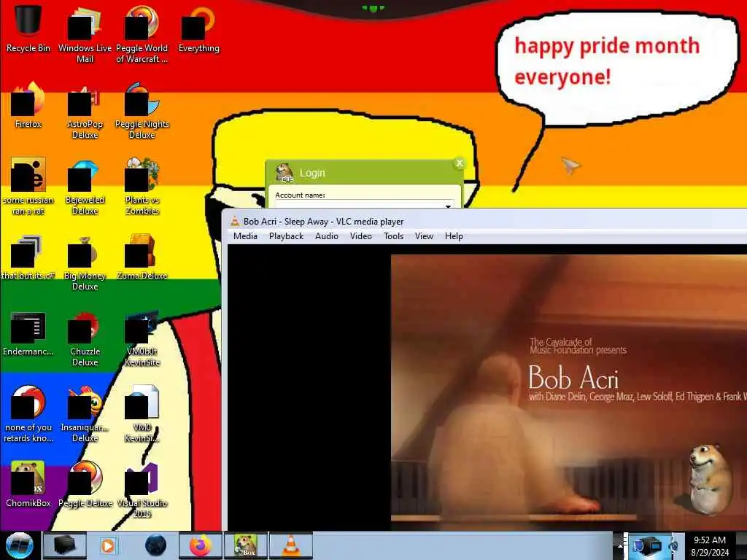747x560 pixels.
Task: Open Plants vs Zombies desktop shortcut
Action: (142, 186)
